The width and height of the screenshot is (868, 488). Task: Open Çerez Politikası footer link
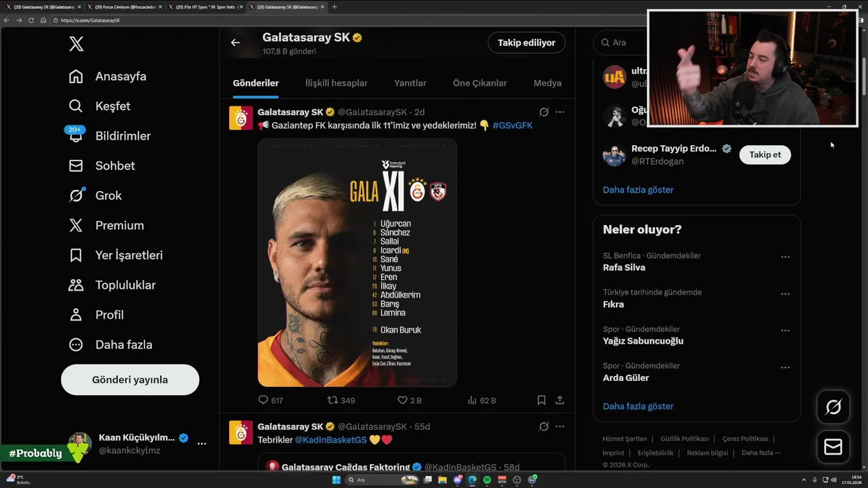pos(745,439)
